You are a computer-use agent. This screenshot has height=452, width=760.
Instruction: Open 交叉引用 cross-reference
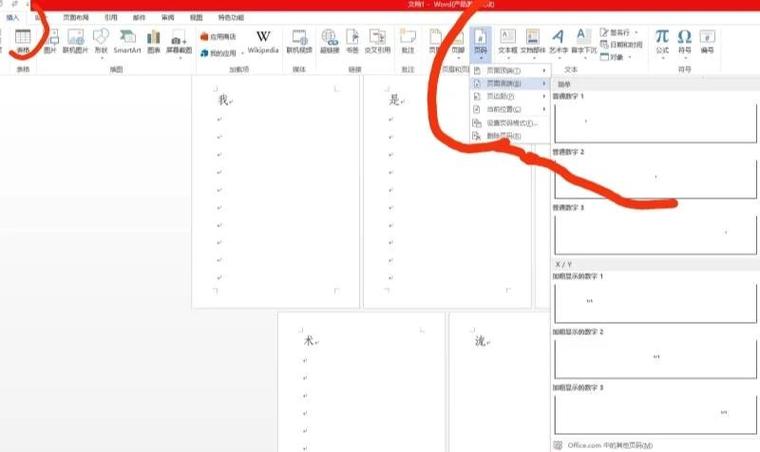[x=378, y=42]
